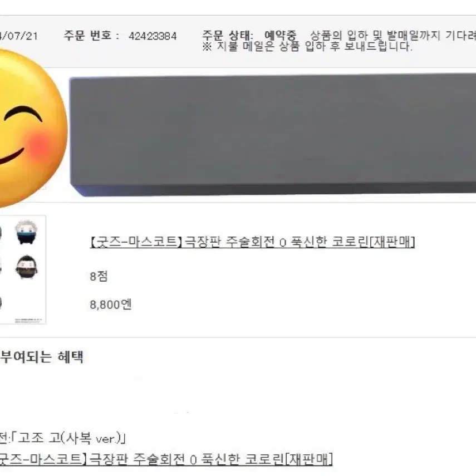
Task: Click the 주문 상태 label
Action: click(228, 36)
